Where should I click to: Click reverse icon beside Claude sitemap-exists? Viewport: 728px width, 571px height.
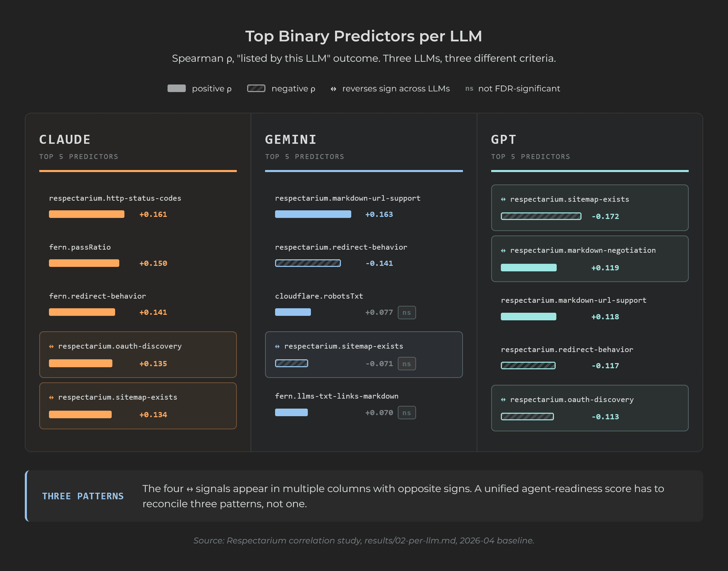(x=51, y=398)
